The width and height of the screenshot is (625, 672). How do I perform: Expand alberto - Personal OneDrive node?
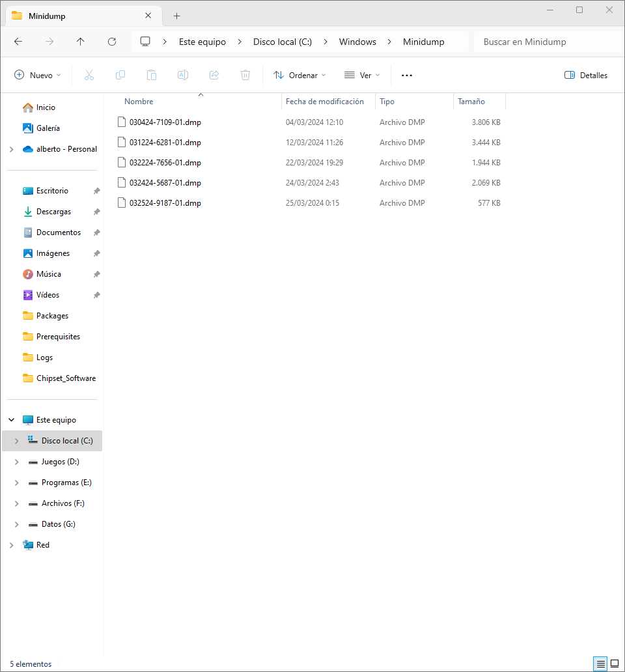point(12,149)
